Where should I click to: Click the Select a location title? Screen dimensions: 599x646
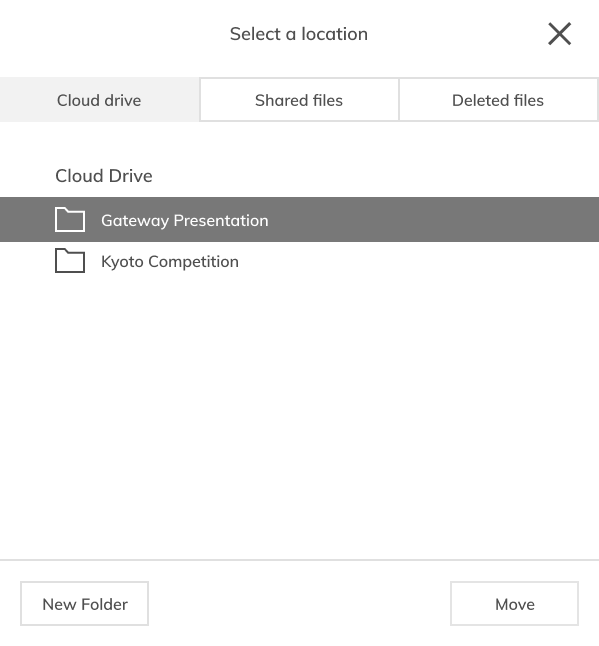pos(299,34)
